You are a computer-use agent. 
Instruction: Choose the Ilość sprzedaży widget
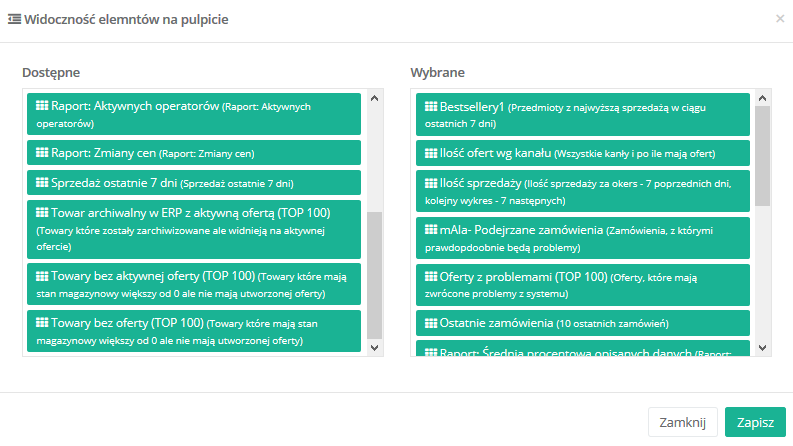582,192
